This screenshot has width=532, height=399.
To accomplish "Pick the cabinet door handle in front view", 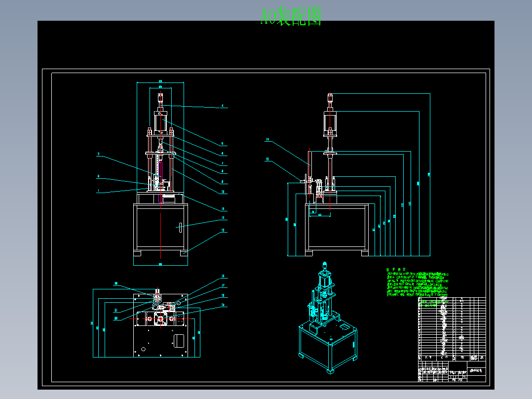I will (x=180, y=228).
